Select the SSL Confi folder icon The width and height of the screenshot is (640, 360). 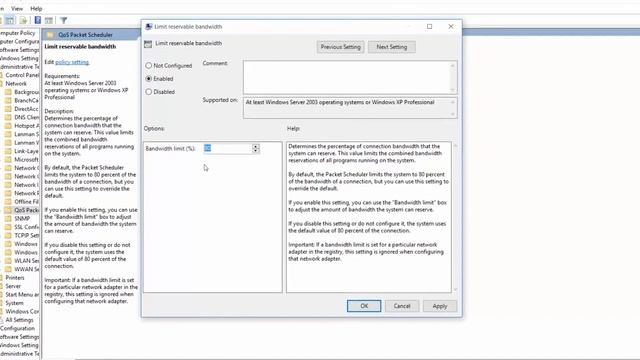(8, 227)
